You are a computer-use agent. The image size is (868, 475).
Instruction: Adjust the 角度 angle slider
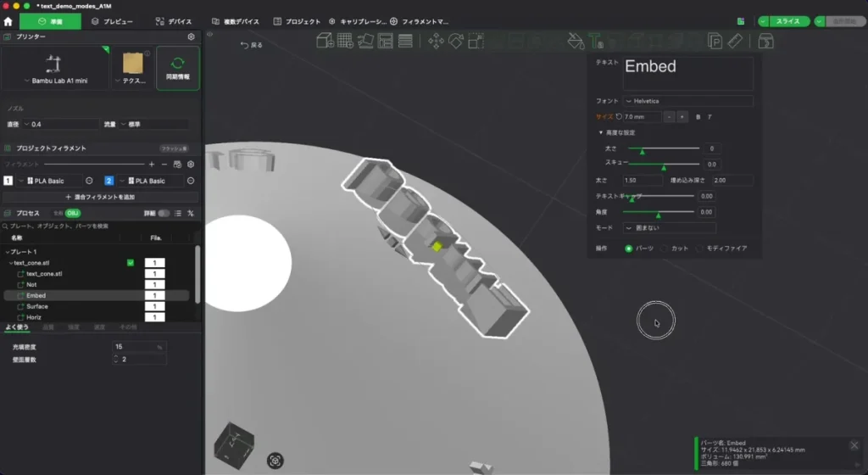pyautogui.click(x=658, y=213)
